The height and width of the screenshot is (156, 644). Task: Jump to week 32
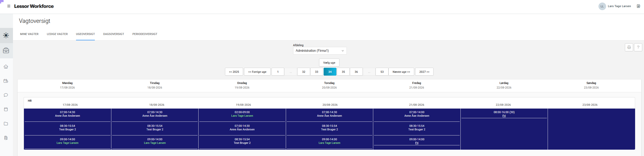pyautogui.click(x=304, y=72)
